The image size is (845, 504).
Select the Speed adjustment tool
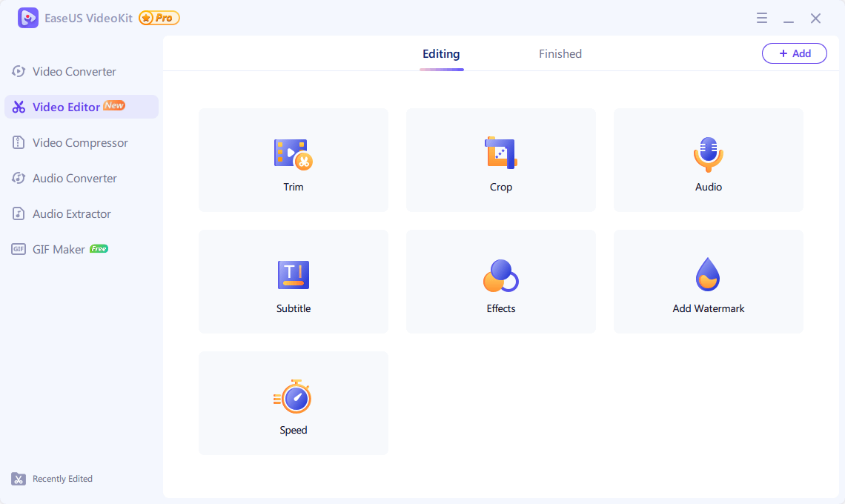click(293, 403)
